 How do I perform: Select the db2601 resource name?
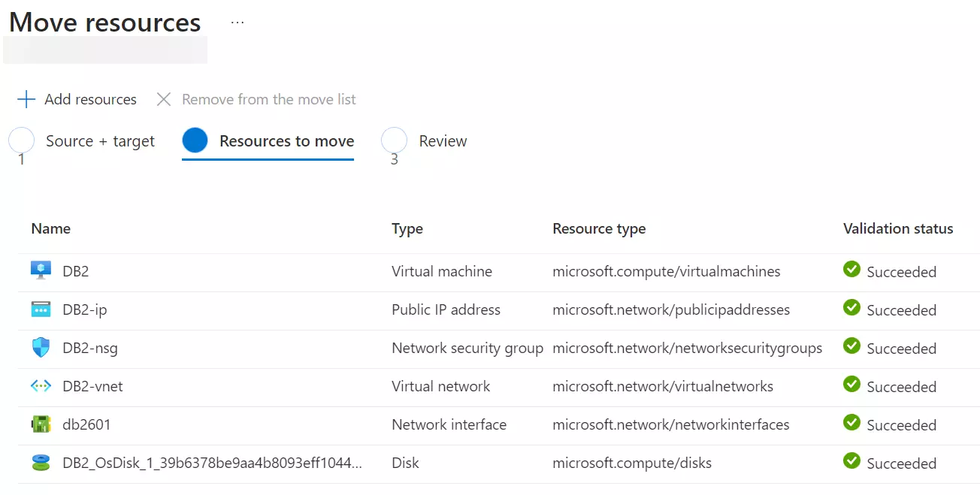click(86, 424)
